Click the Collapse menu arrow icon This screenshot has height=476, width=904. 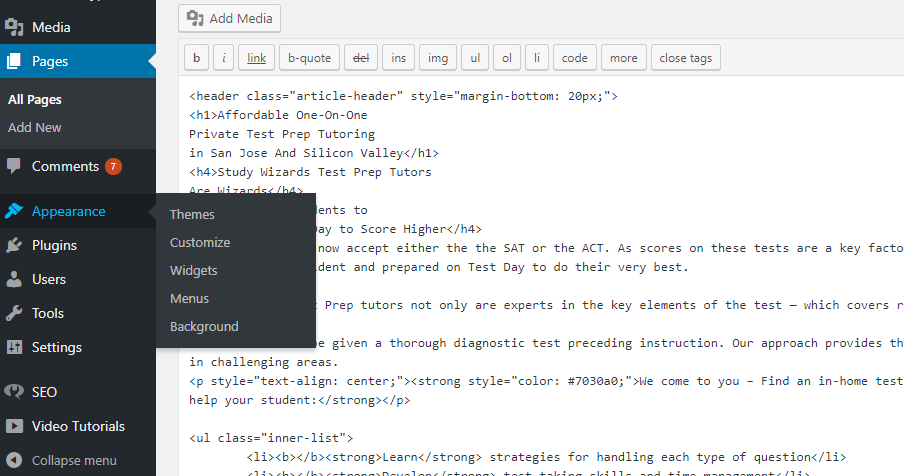point(14,460)
